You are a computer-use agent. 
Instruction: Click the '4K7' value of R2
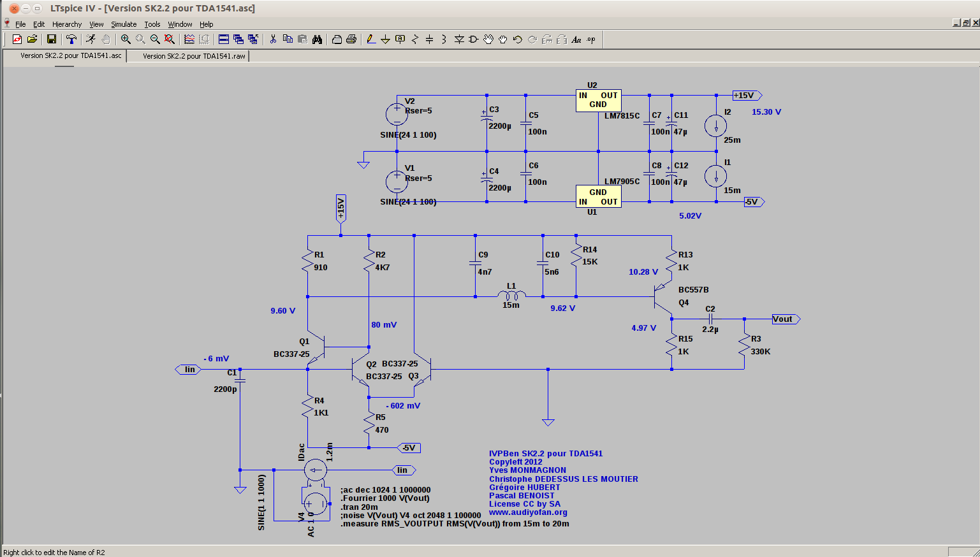coord(383,268)
